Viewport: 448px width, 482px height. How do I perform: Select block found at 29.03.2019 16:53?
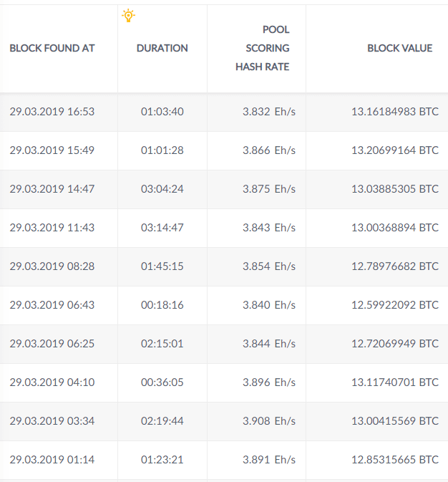(52, 112)
